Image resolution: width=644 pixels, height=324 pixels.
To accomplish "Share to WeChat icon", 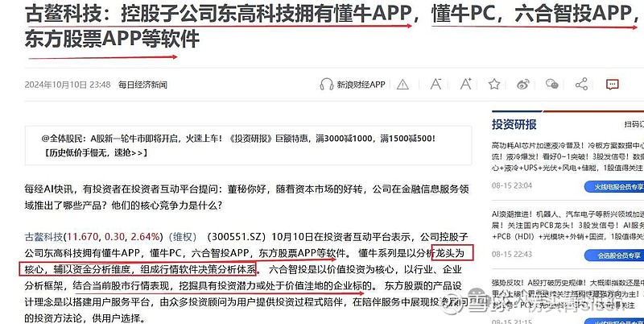I will click(552, 85).
